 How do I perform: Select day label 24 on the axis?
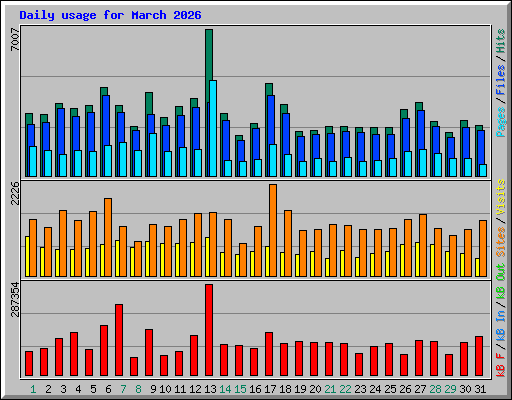pyautogui.click(x=375, y=389)
